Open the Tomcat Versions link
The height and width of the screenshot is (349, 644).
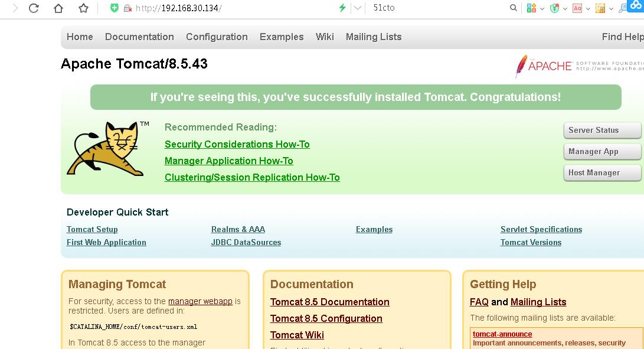pyautogui.click(x=531, y=243)
